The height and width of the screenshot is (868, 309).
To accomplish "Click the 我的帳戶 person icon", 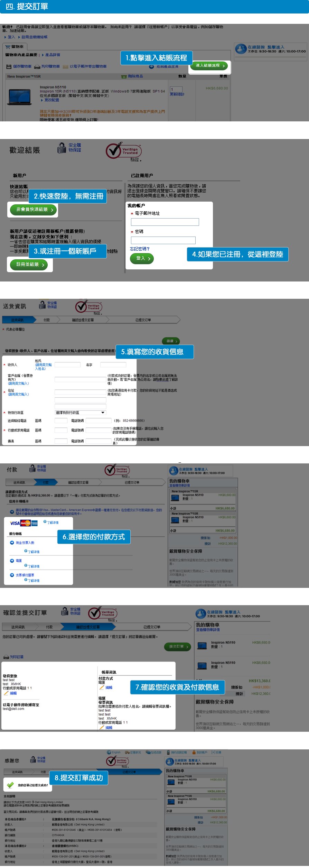I will [x=194, y=752].
